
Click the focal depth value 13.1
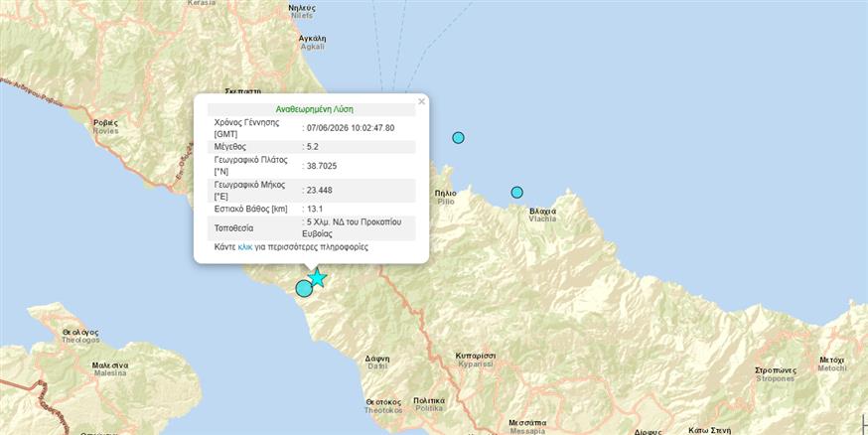315,209
